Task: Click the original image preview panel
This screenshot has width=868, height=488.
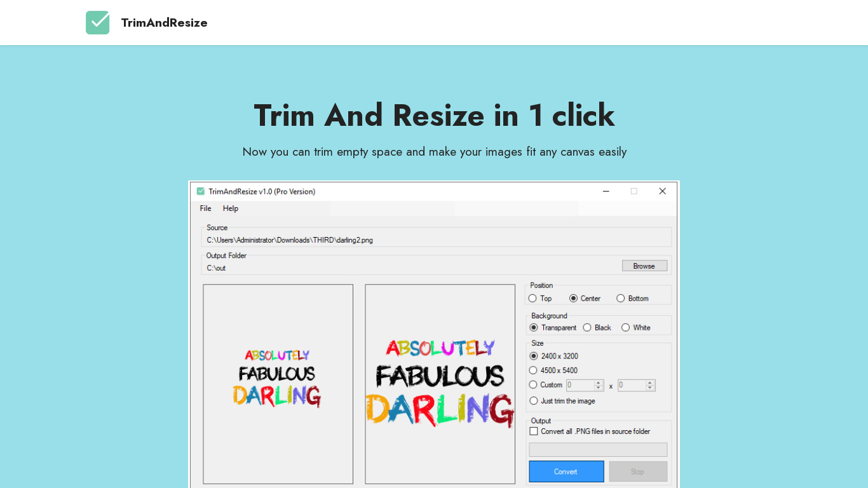Action: 278,384
